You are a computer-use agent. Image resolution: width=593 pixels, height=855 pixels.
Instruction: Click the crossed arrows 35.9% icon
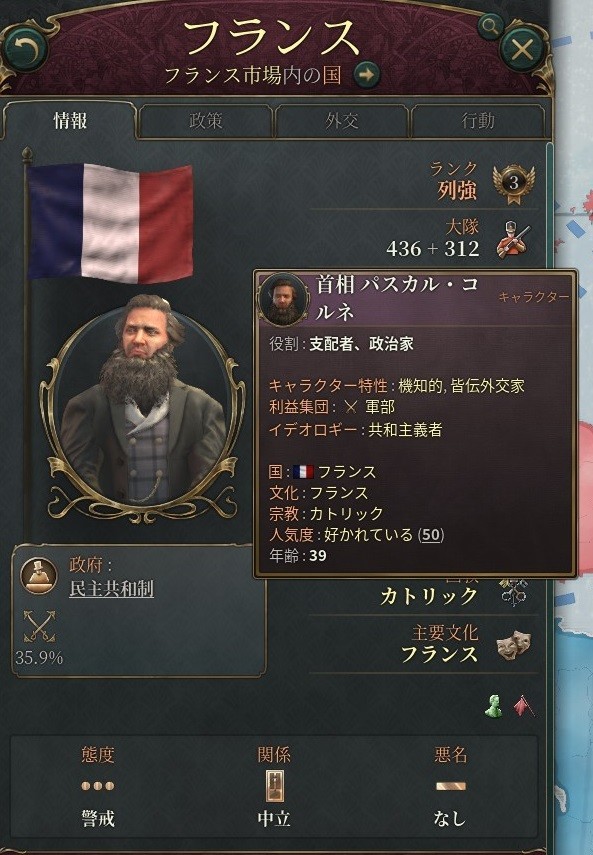pos(39,626)
